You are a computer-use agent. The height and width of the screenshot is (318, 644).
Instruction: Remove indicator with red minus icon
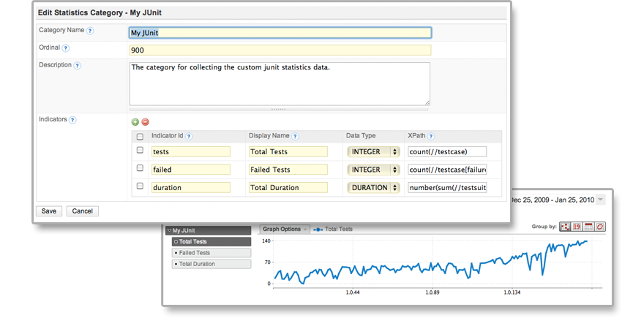point(145,122)
